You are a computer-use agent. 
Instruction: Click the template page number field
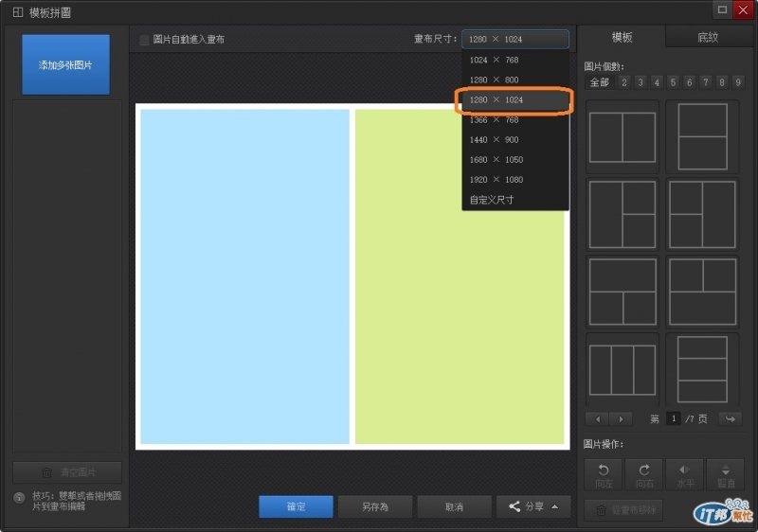(674, 418)
